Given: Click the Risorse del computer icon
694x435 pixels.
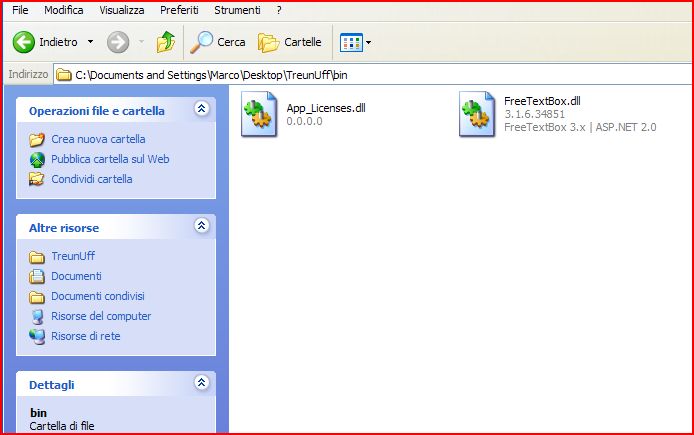Looking at the screenshot, I should (x=37, y=317).
